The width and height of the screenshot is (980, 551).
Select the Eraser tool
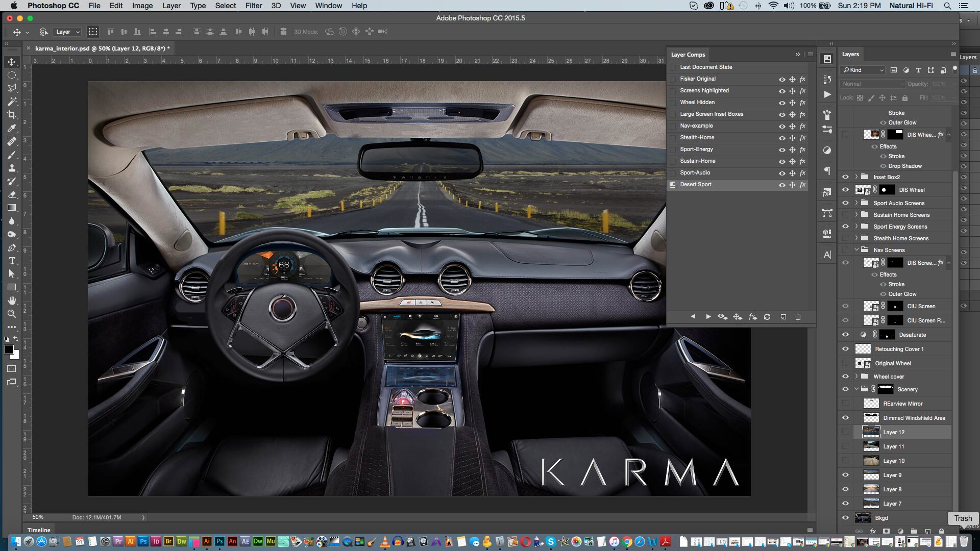coord(12,194)
